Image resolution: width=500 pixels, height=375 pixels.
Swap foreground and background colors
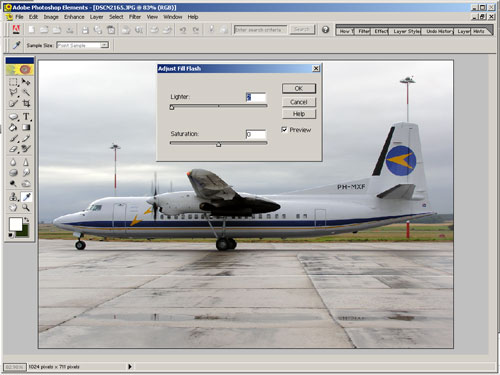pos(26,220)
